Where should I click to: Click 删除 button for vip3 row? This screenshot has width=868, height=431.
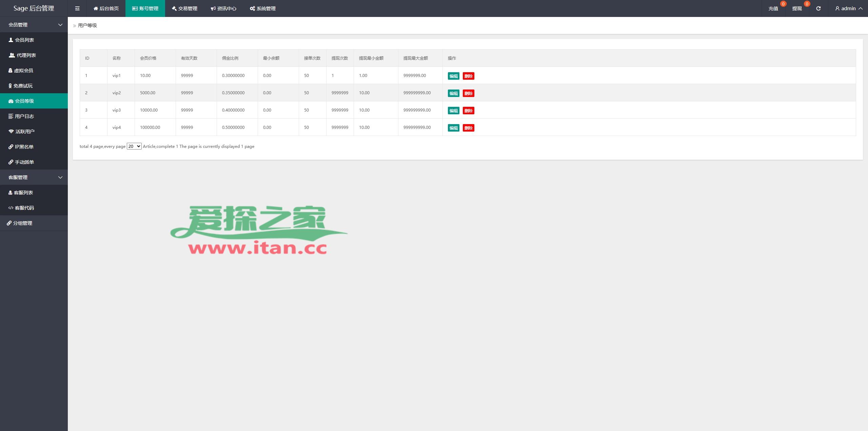(x=468, y=111)
